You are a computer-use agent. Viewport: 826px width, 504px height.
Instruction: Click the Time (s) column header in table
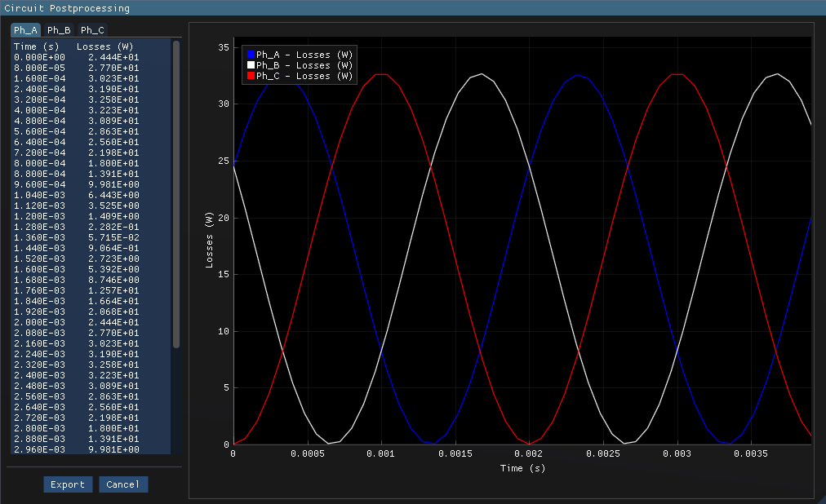(36, 46)
